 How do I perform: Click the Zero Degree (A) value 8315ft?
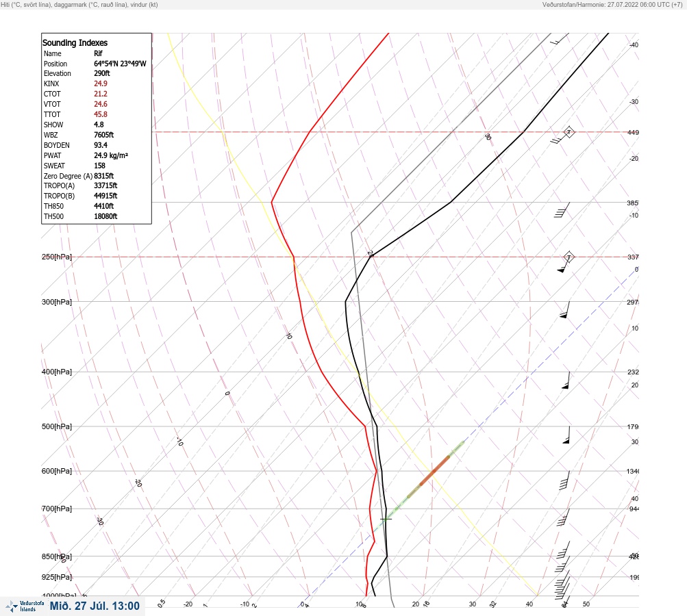coord(104,176)
